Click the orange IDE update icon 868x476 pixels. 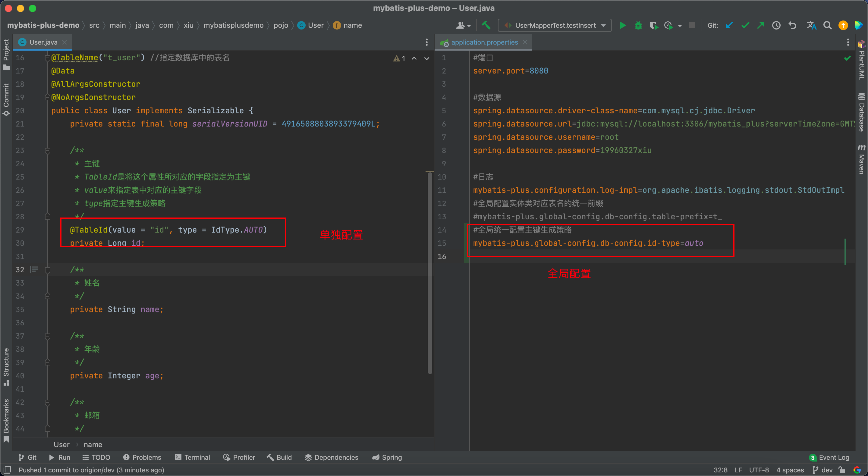tap(843, 25)
